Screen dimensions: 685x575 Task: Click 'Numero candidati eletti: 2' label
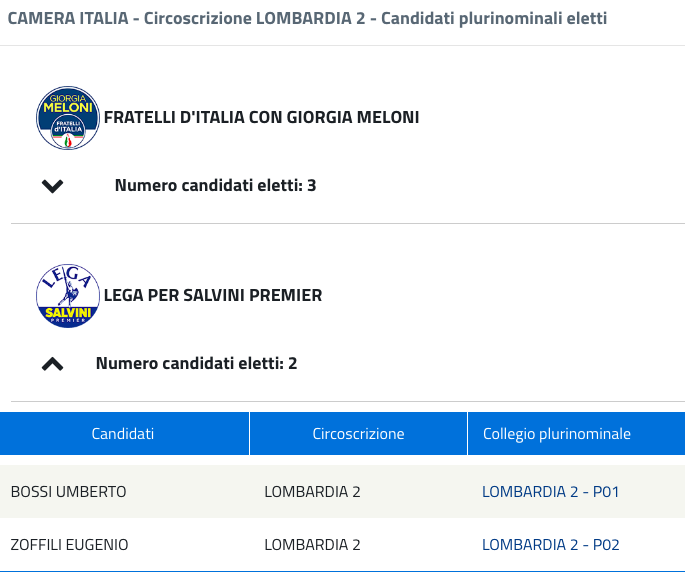(x=197, y=364)
